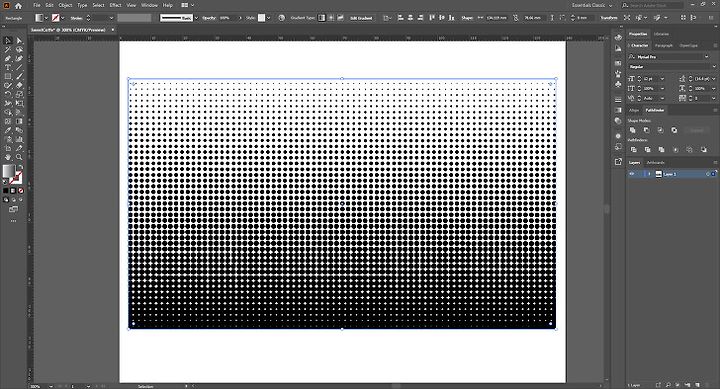Click Layer 1 target circle

coord(708,174)
